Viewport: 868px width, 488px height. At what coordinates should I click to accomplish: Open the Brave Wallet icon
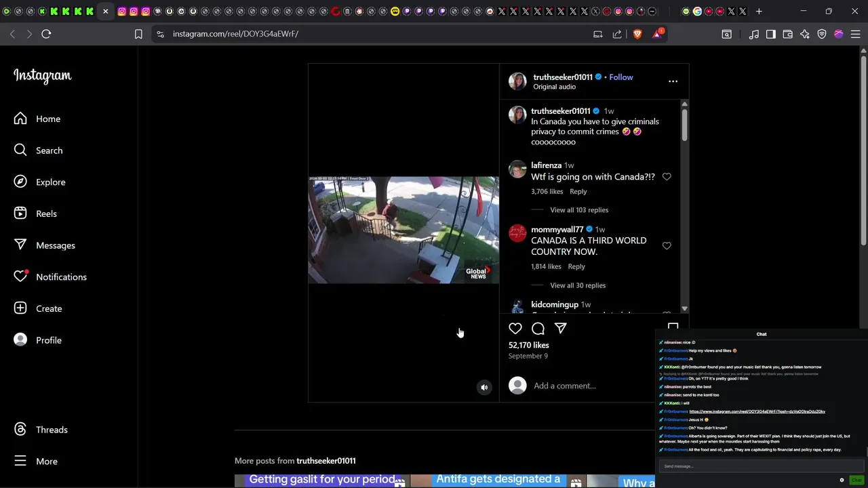tap(787, 34)
